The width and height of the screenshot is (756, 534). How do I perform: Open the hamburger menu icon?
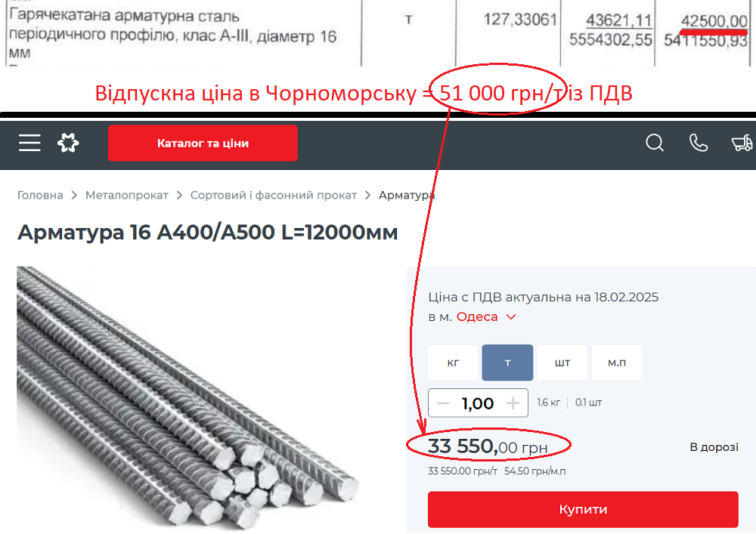[x=29, y=143]
